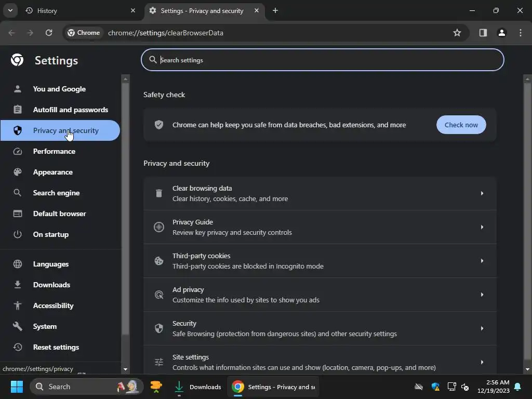Click the Check now button
The image size is (532, 399).
tap(461, 125)
